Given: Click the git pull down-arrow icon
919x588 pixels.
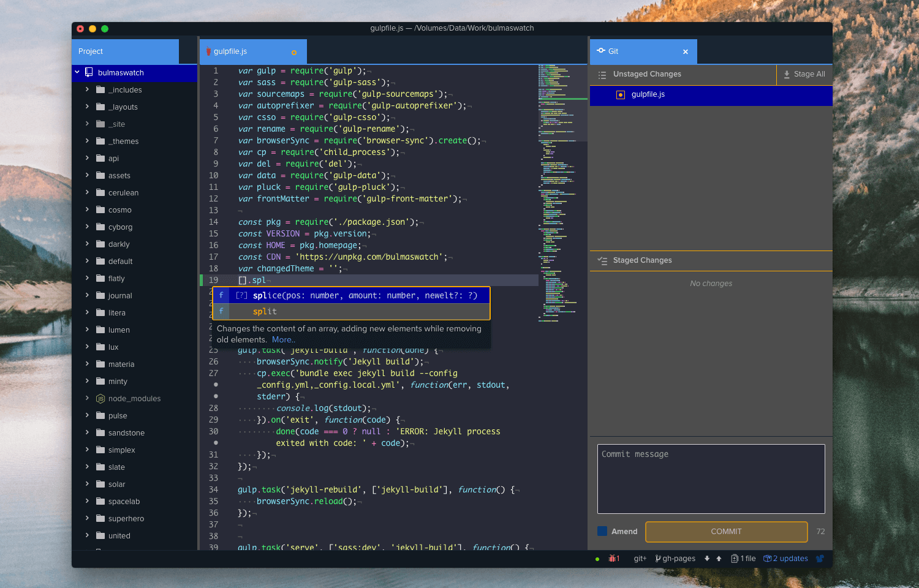Looking at the screenshot, I should 707,559.
